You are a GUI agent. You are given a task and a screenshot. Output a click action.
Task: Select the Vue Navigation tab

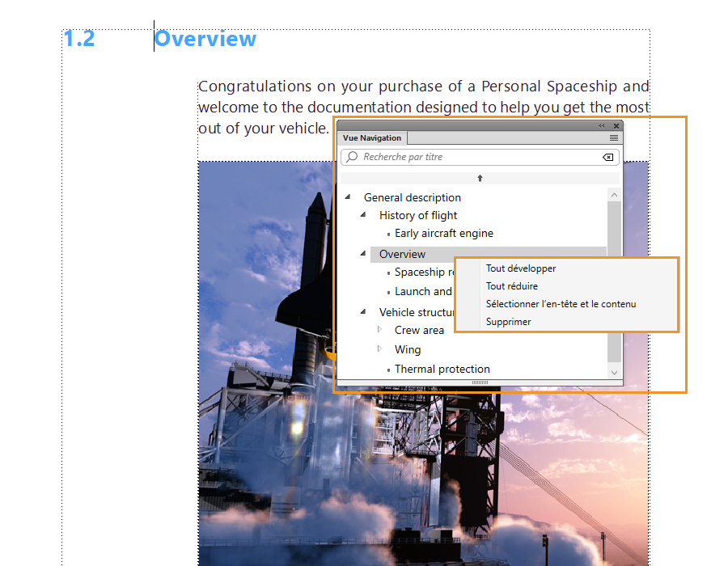372,138
